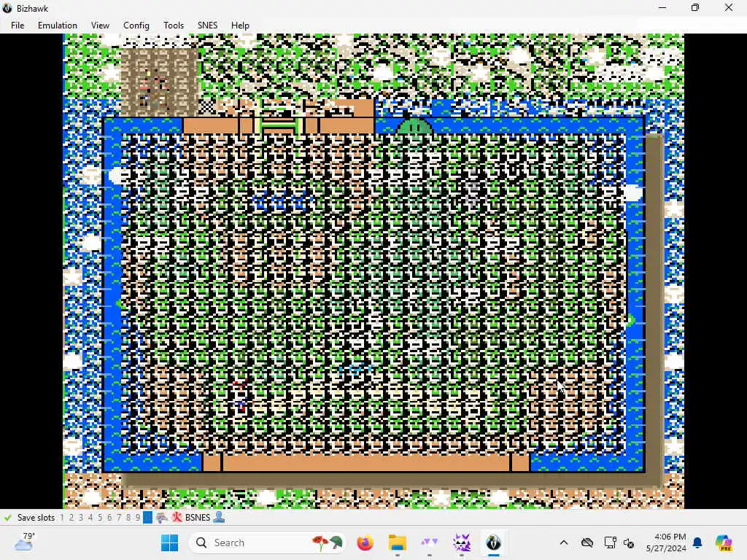Screen dimensions: 747x560
Task: Open the clock showing 4:06 PM
Action: pyautogui.click(x=666, y=542)
